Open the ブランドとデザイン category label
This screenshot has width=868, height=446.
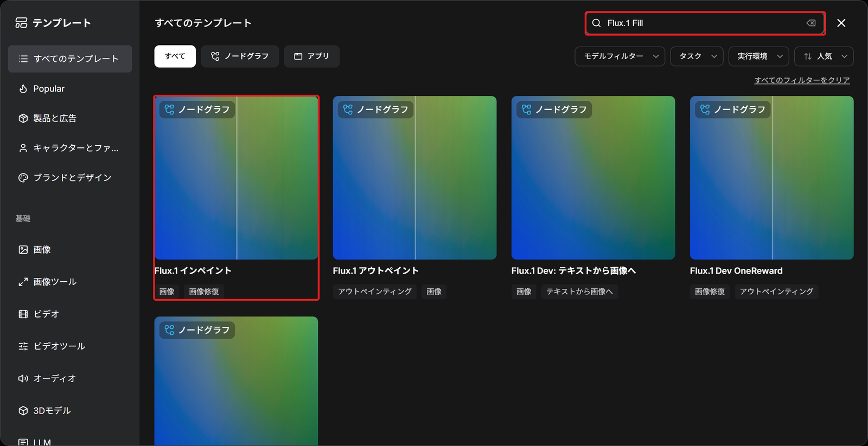tap(72, 178)
